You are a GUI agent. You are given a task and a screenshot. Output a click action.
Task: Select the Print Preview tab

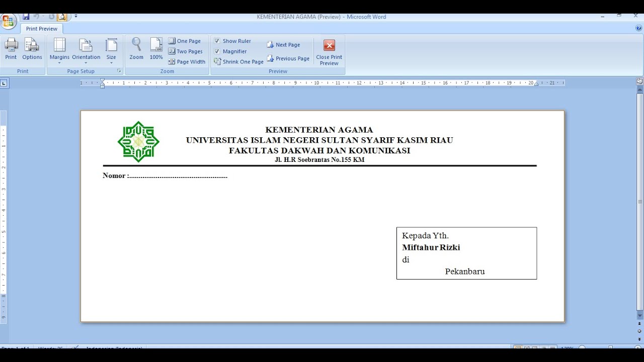click(x=42, y=29)
